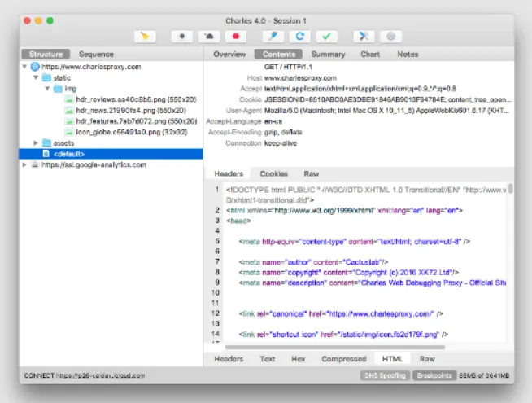Click the CONNECT https://p26-caldav.icloud.com status text
Viewport: 532px width, 403px height.
85,375
